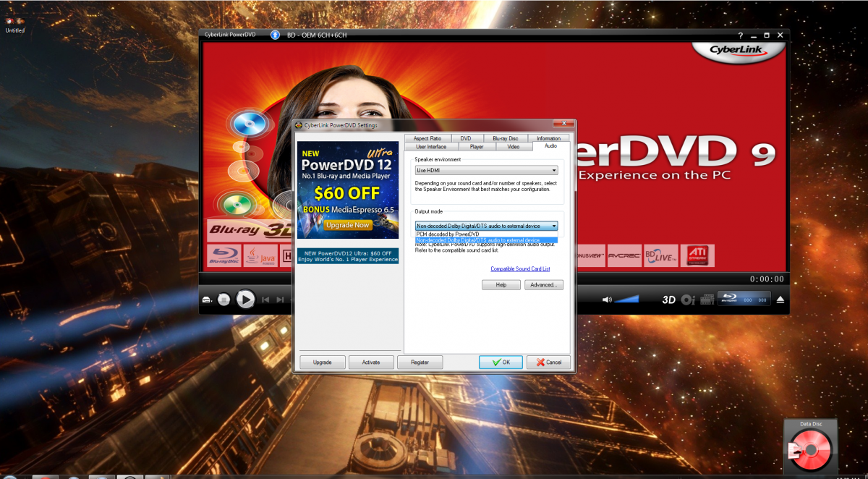This screenshot has height=479, width=868.
Task: Click the Upgrade button
Action: [x=322, y=362]
